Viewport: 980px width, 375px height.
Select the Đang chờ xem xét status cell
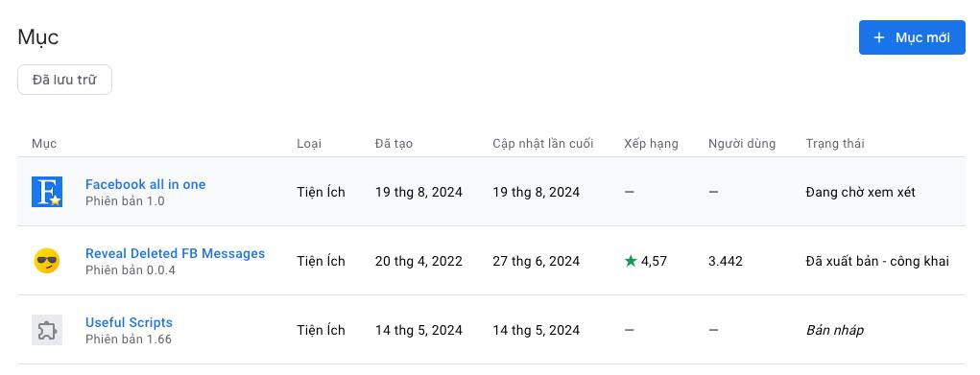861,192
